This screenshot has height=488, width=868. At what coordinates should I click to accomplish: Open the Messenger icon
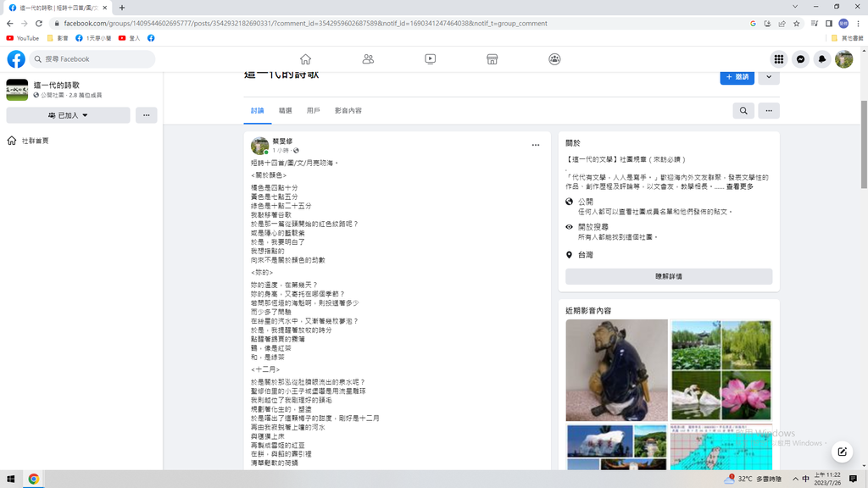[x=800, y=59]
